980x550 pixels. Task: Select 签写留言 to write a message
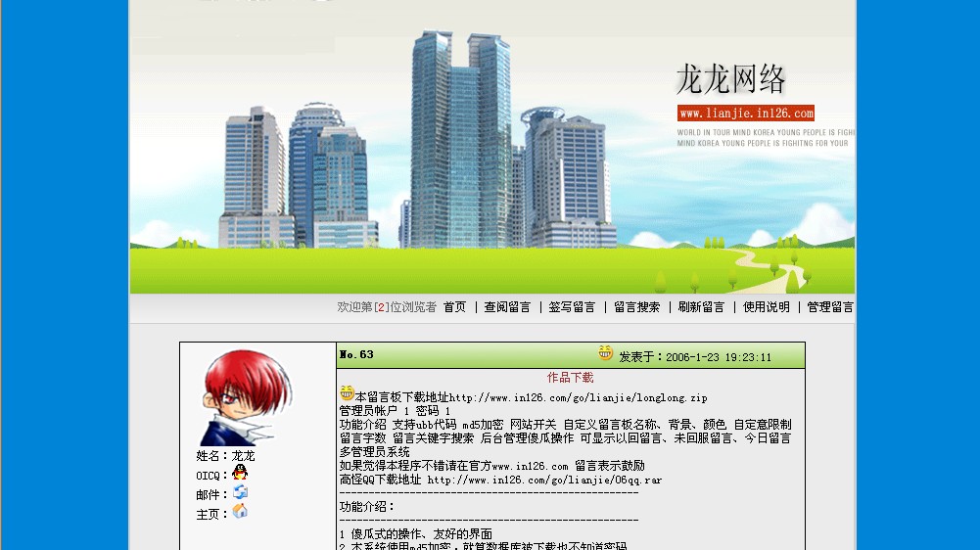pos(572,307)
